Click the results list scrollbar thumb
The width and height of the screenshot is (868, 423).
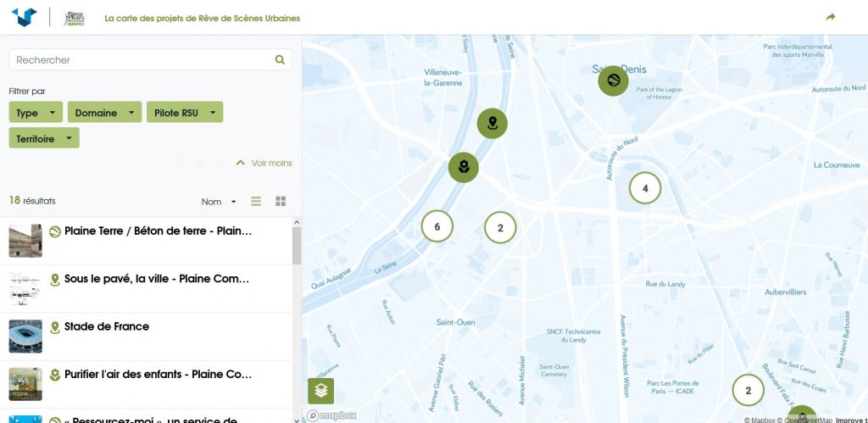297,246
